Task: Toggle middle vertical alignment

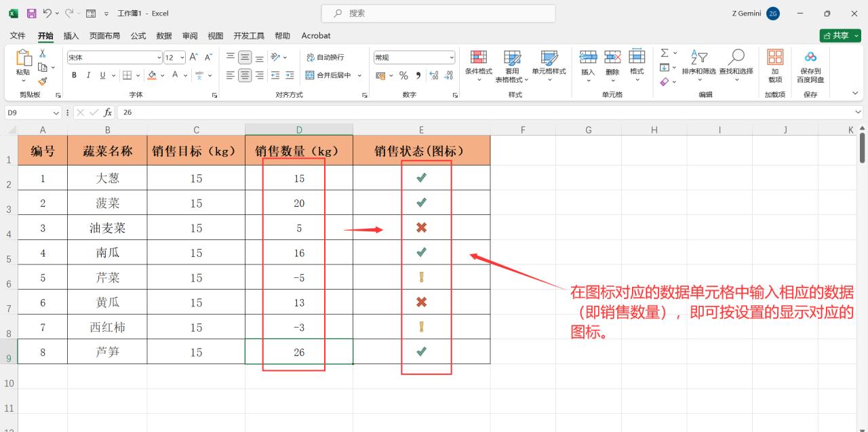Action: click(x=245, y=57)
